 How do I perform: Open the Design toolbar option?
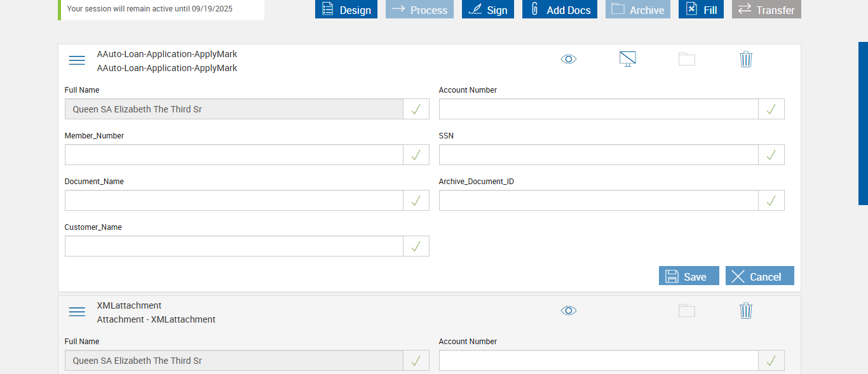(346, 10)
